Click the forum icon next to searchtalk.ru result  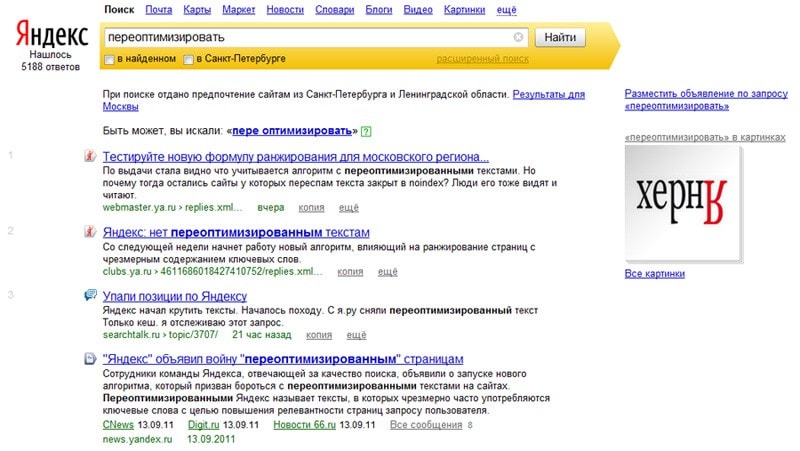click(90, 295)
